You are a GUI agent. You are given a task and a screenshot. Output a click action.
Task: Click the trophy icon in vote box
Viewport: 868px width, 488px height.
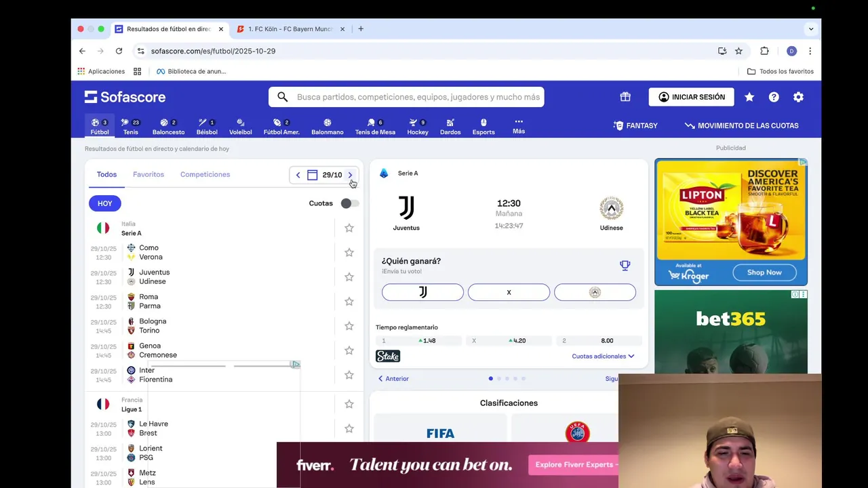pos(625,266)
